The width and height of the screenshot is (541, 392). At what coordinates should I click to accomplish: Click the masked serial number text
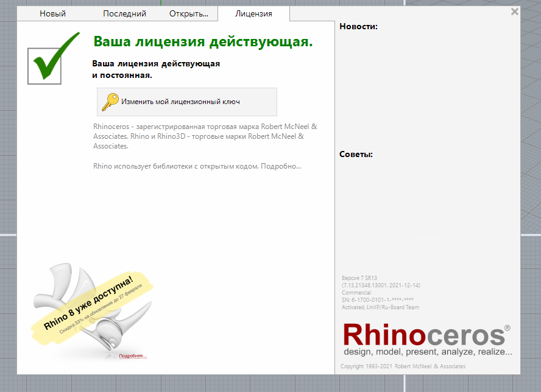378,300
